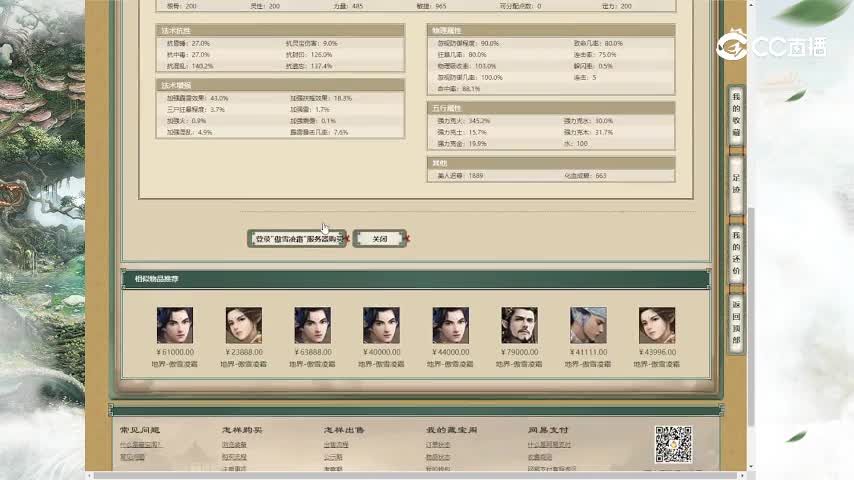Click the 怎样出售 footer heading
Image resolution: width=854 pixels, height=480 pixels.
click(344, 430)
